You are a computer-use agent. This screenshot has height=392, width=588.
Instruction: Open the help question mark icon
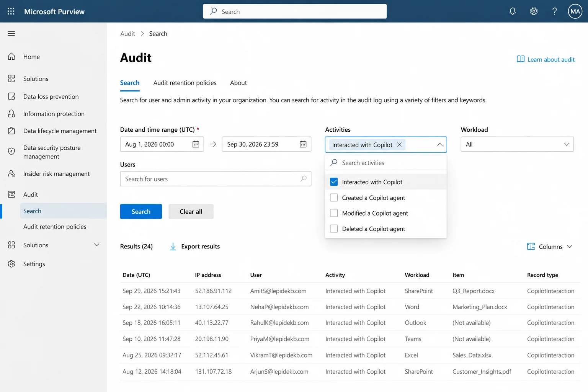pos(554,11)
